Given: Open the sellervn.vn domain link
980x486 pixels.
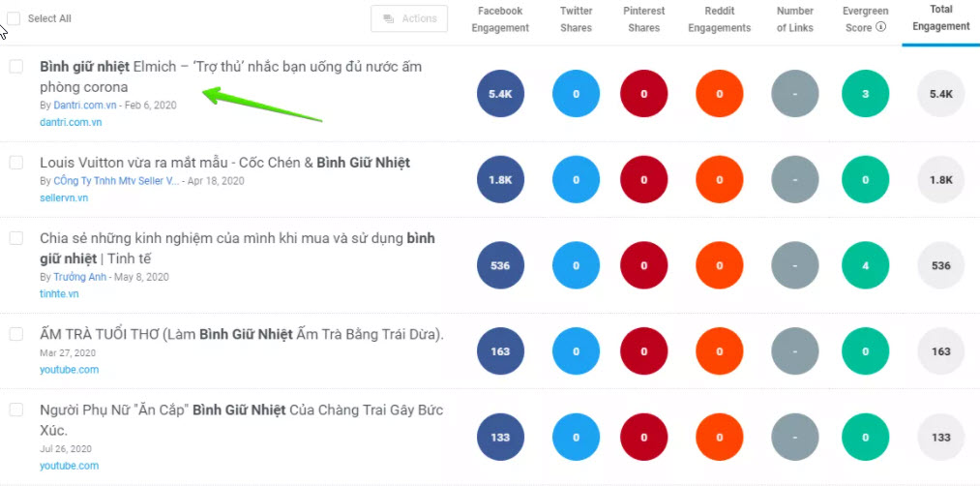Looking at the screenshot, I should tap(64, 197).
